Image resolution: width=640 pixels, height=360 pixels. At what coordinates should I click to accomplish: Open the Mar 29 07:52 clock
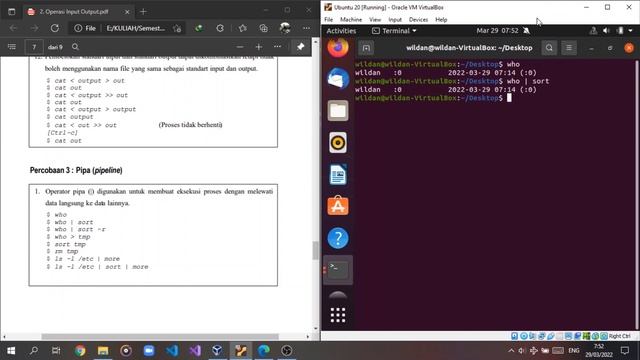click(x=497, y=31)
